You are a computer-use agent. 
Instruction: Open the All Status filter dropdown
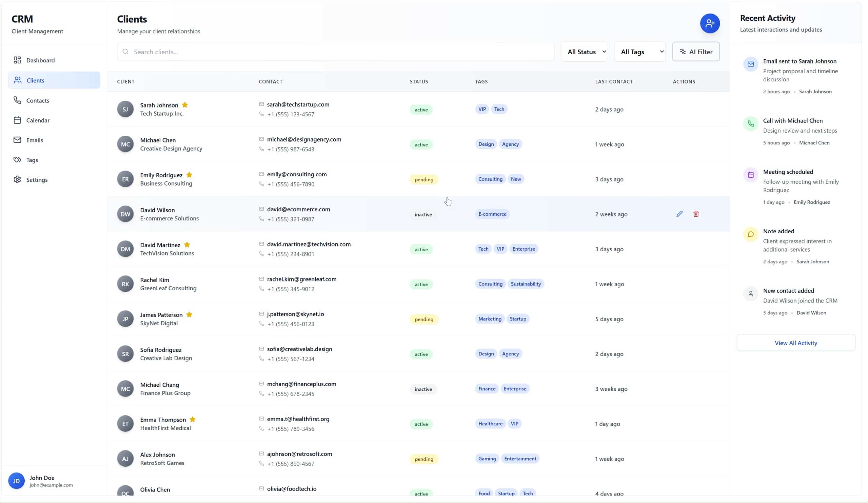click(x=584, y=51)
